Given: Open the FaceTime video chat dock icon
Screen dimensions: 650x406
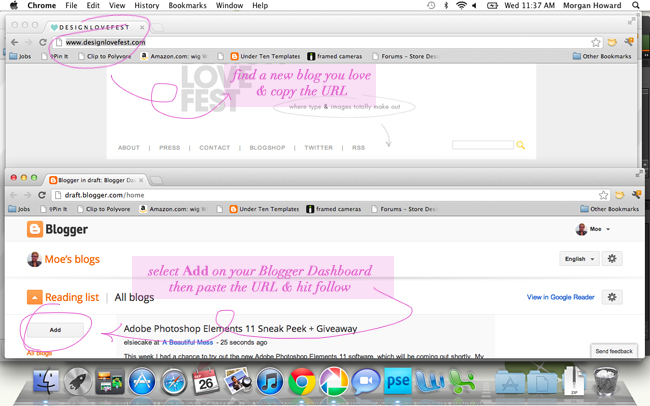Looking at the screenshot, I should [x=366, y=381].
